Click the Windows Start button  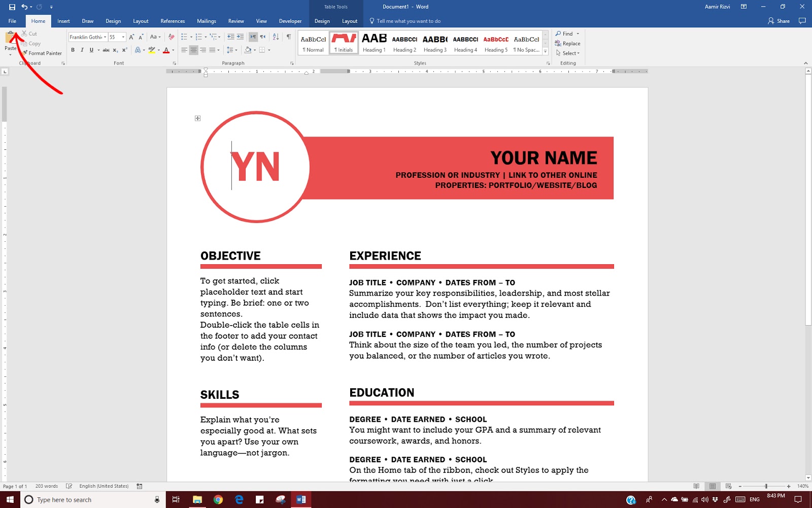tap(10, 499)
